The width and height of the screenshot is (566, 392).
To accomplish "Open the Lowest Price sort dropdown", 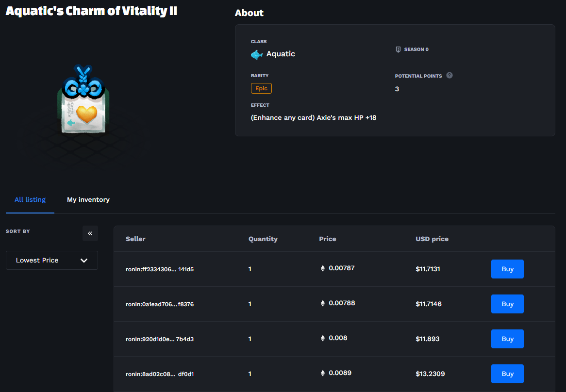I will tap(52, 261).
